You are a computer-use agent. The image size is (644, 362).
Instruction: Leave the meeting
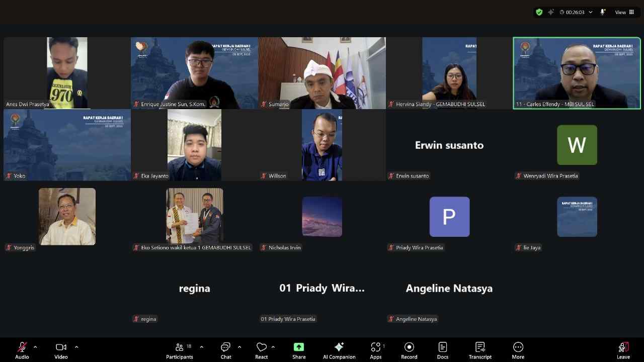click(623, 350)
